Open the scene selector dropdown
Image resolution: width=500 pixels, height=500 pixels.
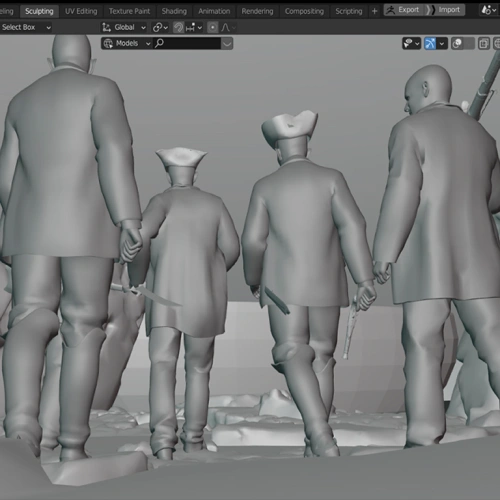(489, 10)
